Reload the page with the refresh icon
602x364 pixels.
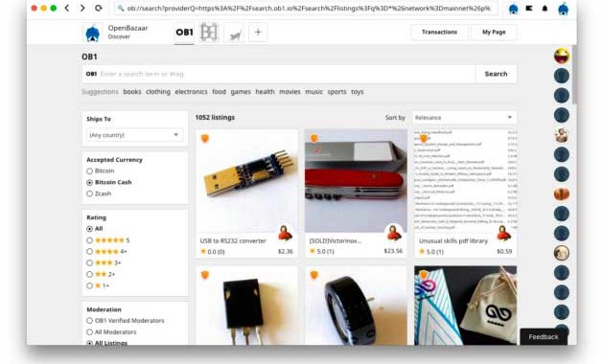pos(99,8)
